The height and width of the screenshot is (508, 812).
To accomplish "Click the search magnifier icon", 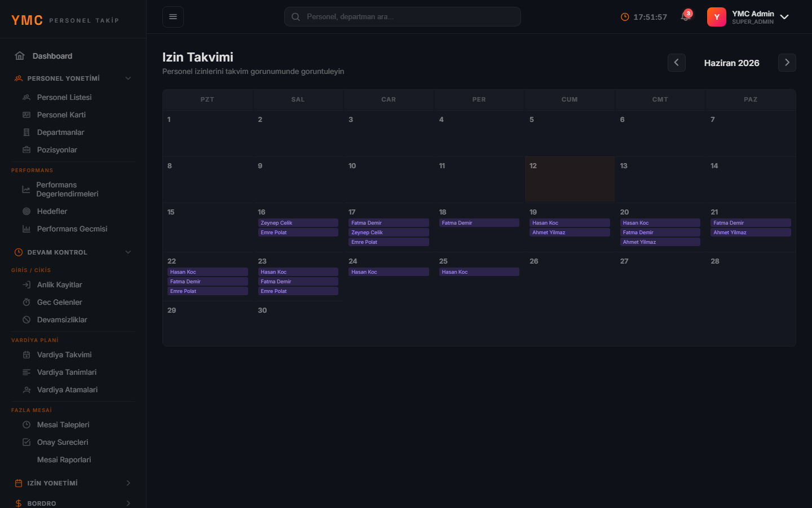I will tap(295, 17).
